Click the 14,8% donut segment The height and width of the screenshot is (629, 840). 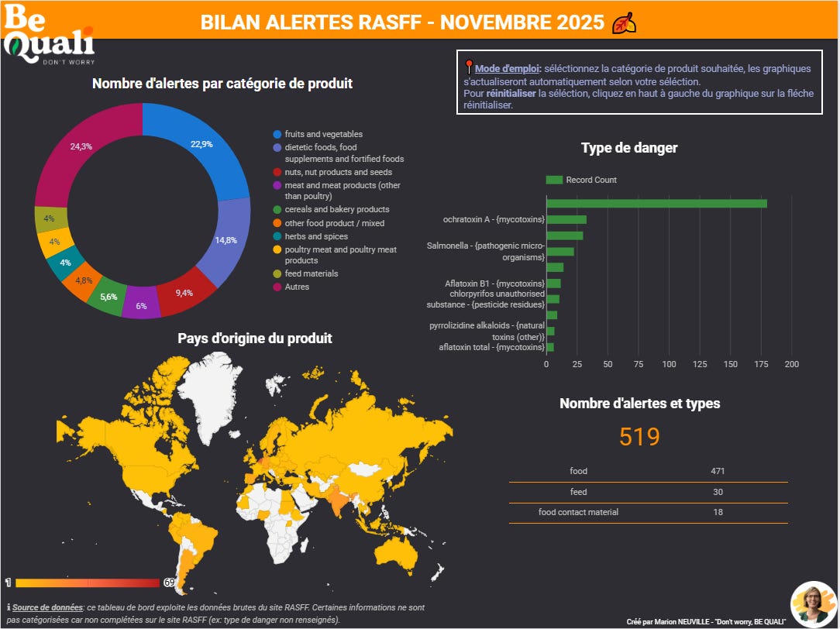pos(225,240)
